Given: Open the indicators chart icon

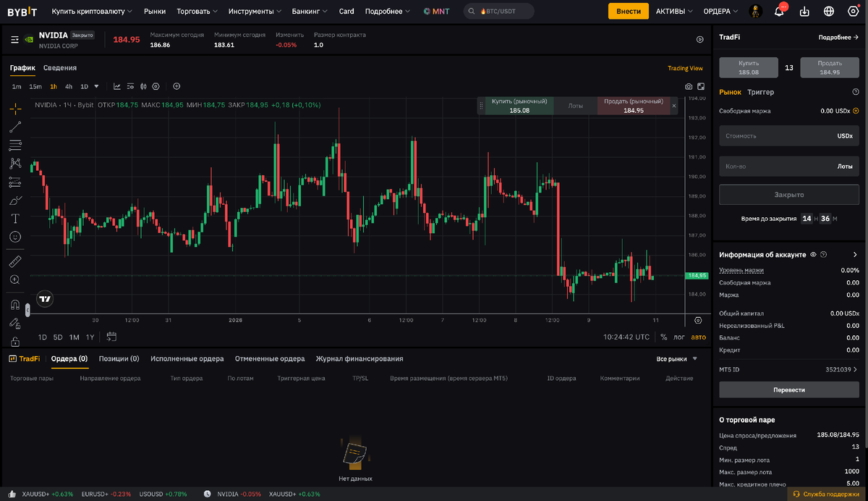Looking at the screenshot, I should click(117, 86).
